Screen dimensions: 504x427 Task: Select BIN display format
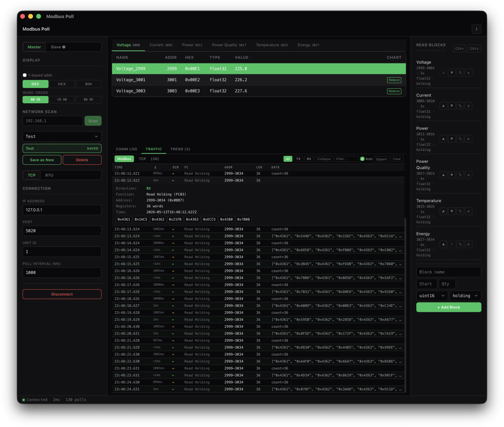click(x=88, y=84)
